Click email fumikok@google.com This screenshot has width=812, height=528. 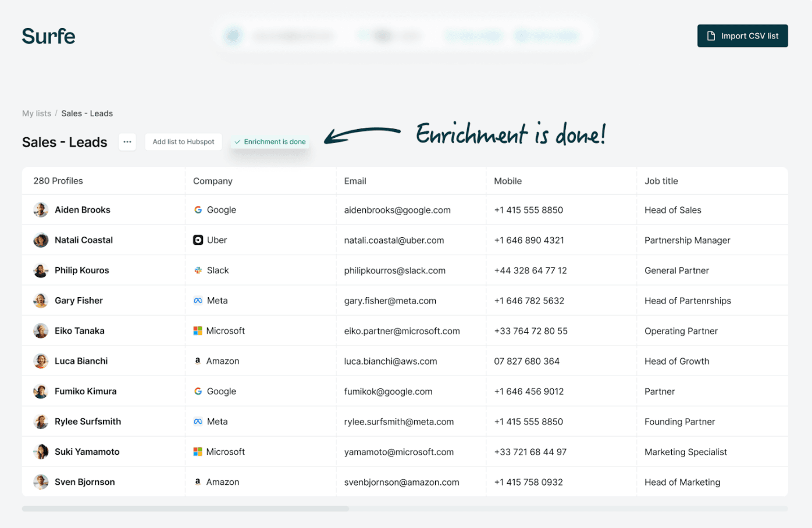point(388,391)
